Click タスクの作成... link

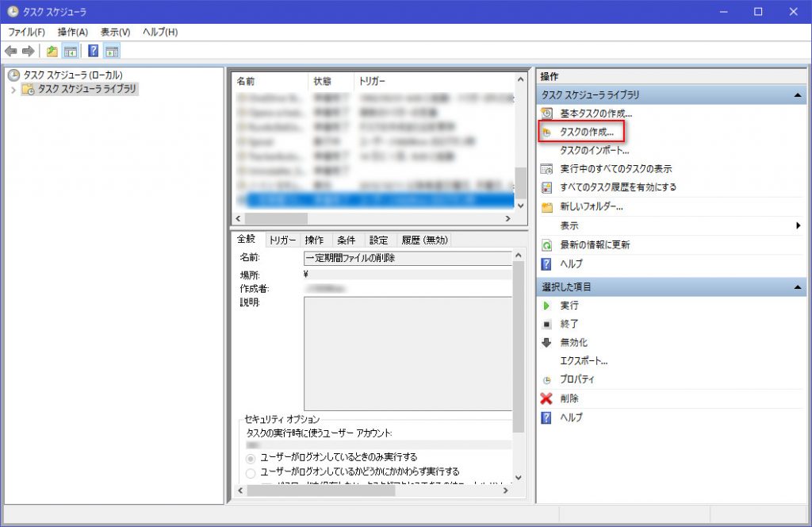pos(587,132)
